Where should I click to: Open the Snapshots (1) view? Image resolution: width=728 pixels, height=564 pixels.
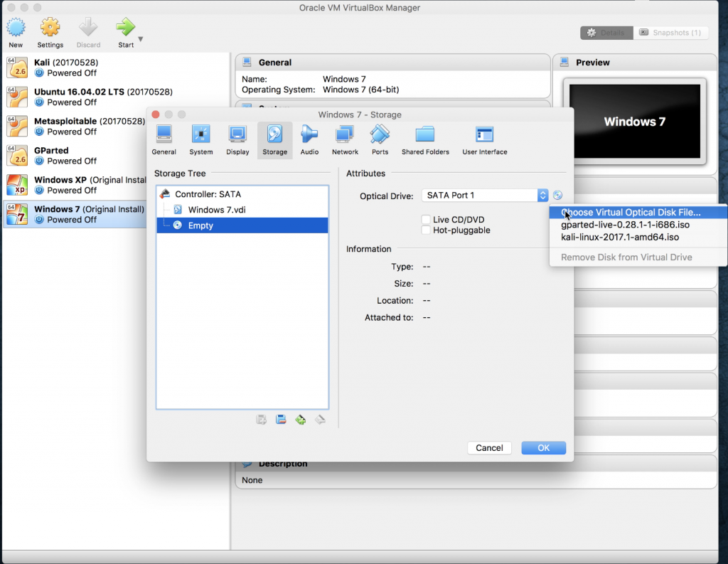coord(670,33)
